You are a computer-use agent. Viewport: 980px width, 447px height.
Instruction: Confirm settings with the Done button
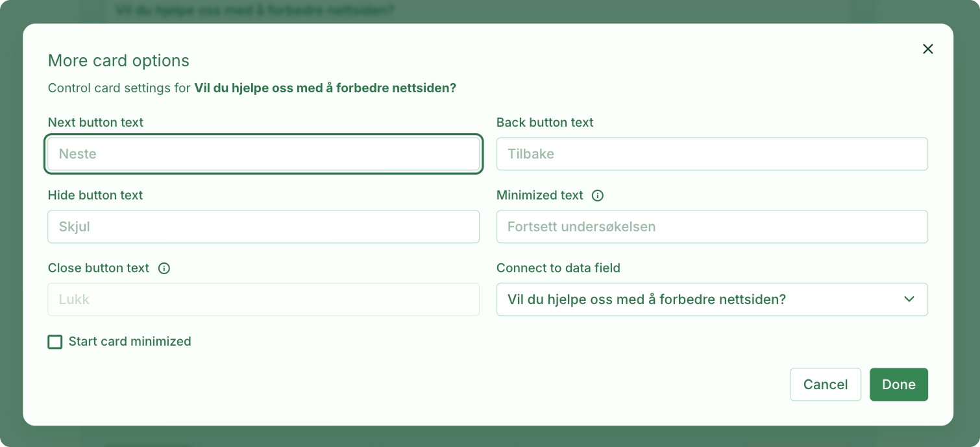click(899, 385)
